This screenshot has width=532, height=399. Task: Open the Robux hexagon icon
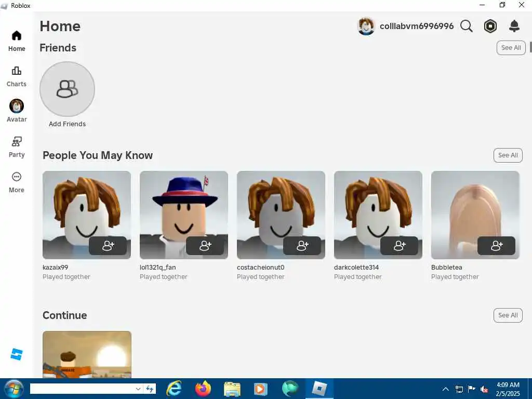[490, 26]
